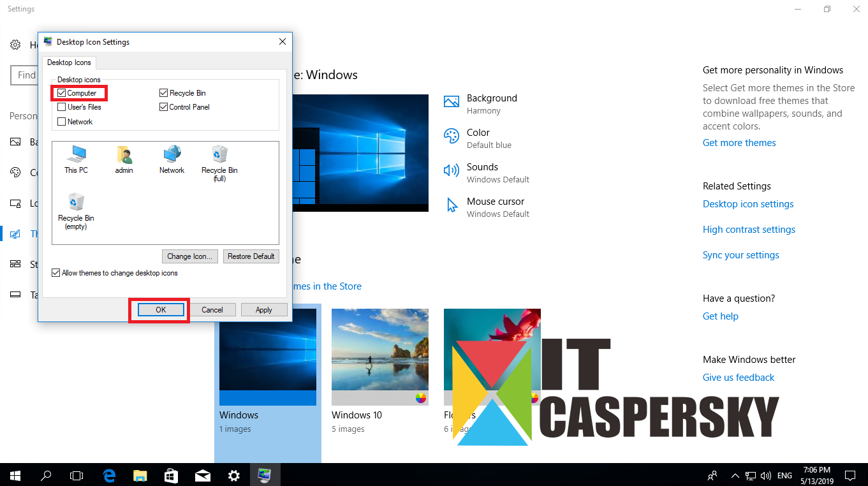868x486 pixels.
Task: Open taskbar Search magnifier
Action: 46,475
